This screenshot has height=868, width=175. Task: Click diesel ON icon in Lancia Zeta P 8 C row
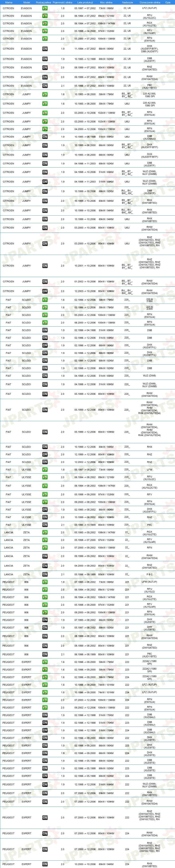(45, 574)
